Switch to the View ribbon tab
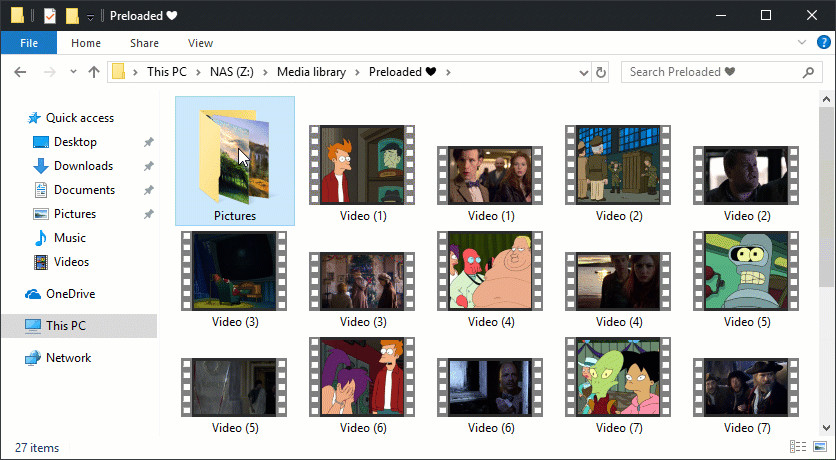This screenshot has height=460, width=836. point(200,43)
